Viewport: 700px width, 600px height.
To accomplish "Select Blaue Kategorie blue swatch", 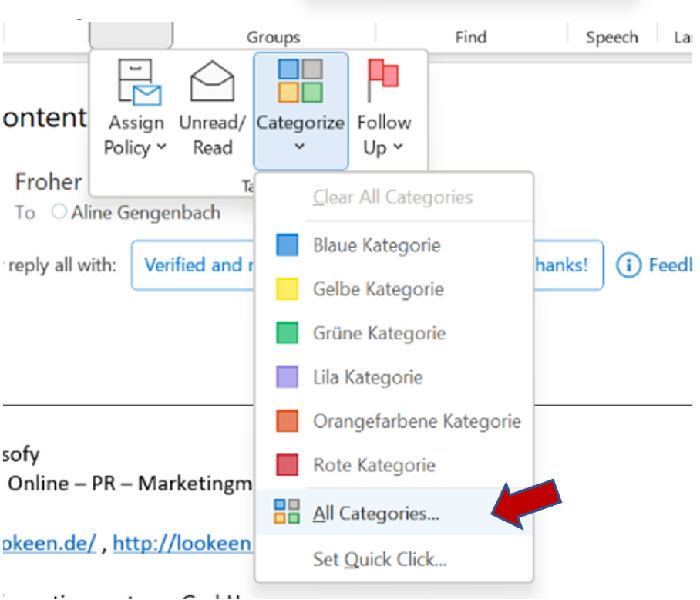I will (x=287, y=245).
